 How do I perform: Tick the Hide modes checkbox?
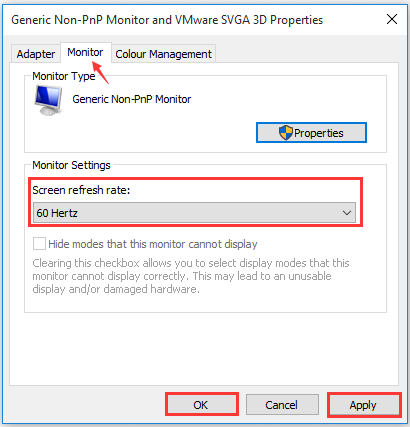[39, 244]
